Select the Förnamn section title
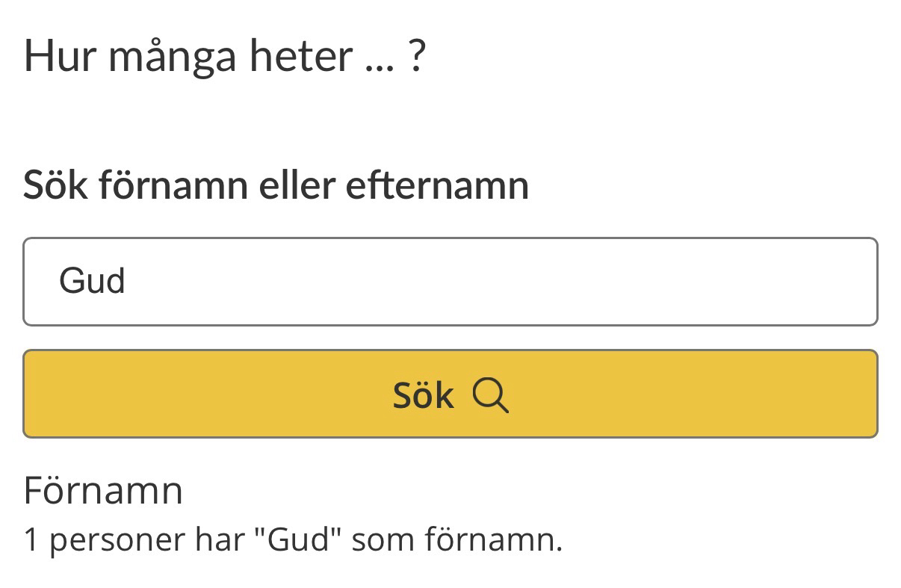 coord(103,491)
